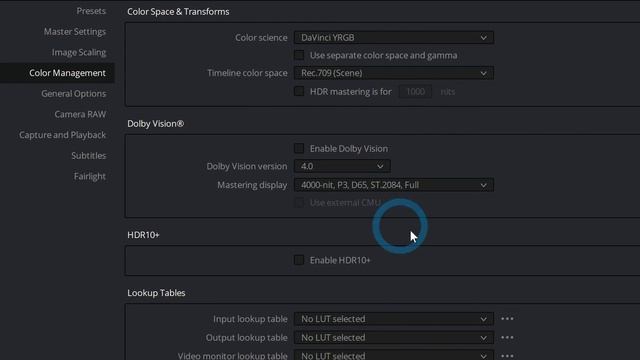Click ellipsis beside Video monitor lookup table
The width and height of the screenshot is (640, 360).
click(x=507, y=356)
